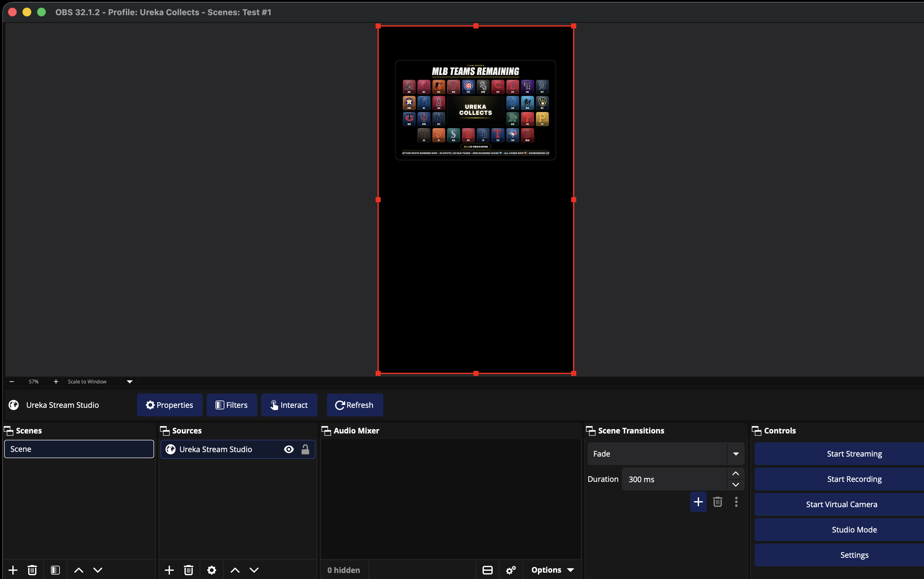The width and height of the screenshot is (924, 579).
Task: Delete the scene transition trash icon
Action: tap(718, 502)
